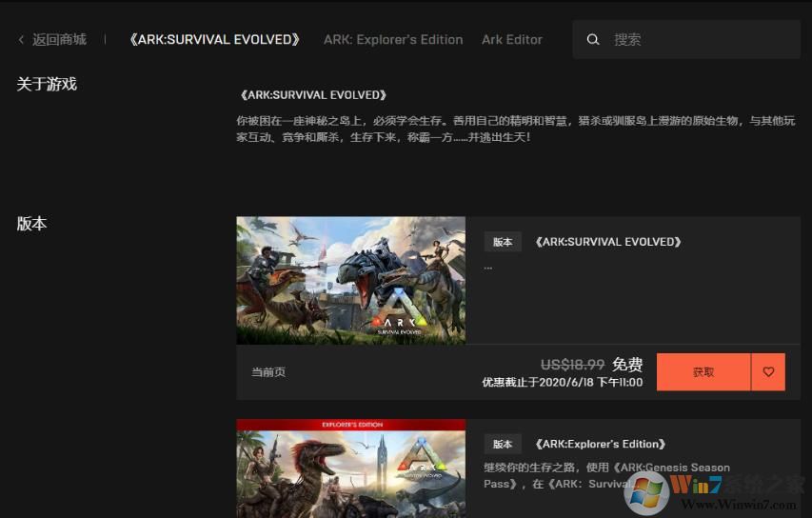Click the Explorer's Edition cover thumbnail
This screenshot has width=812, height=518.
(351, 468)
